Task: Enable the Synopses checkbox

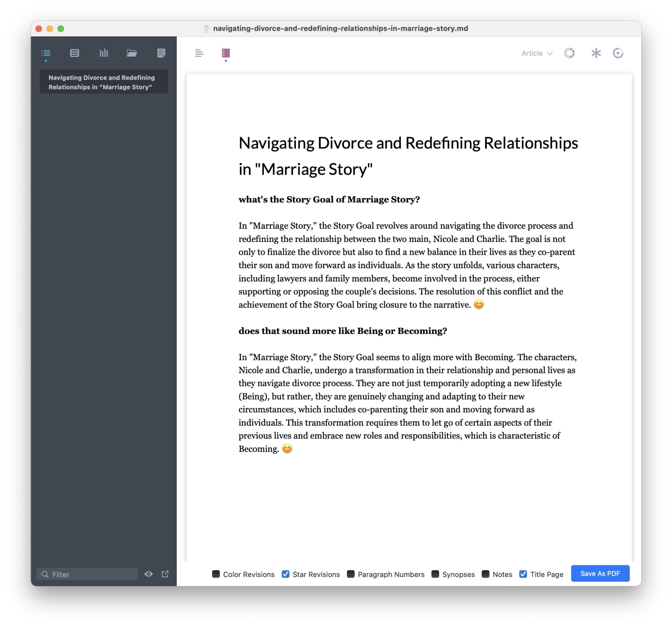Action: tap(435, 574)
